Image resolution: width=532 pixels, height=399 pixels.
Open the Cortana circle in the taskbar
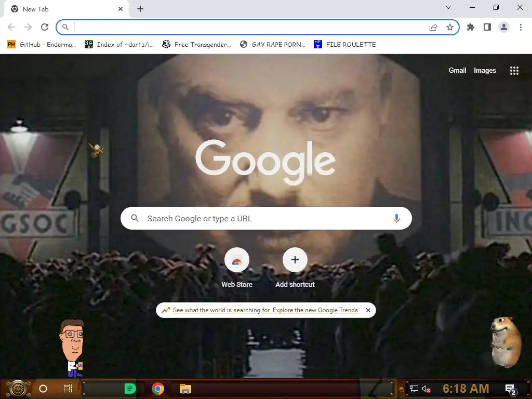[x=43, y=389]
